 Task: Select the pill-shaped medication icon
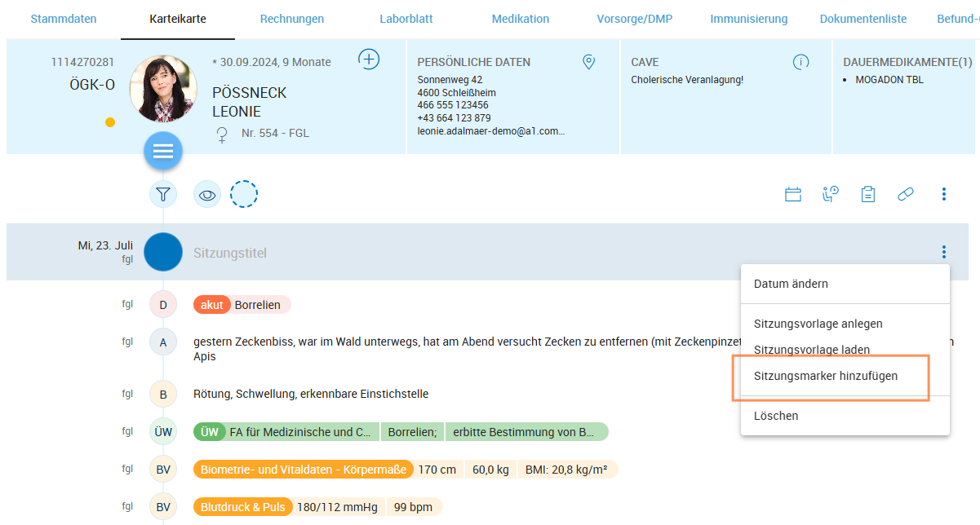pos(905,194)
